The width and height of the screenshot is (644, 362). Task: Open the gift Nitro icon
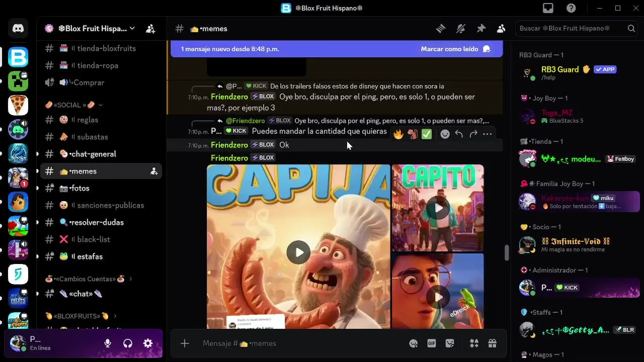[x=492, y=343]
